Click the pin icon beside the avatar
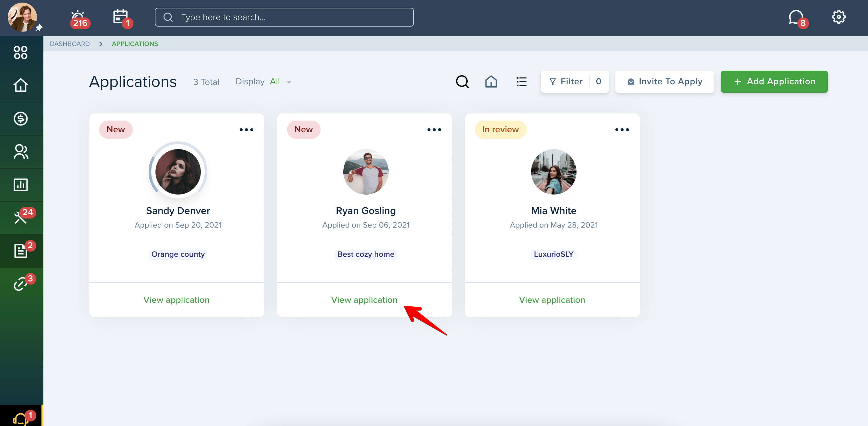 point(39,28)
